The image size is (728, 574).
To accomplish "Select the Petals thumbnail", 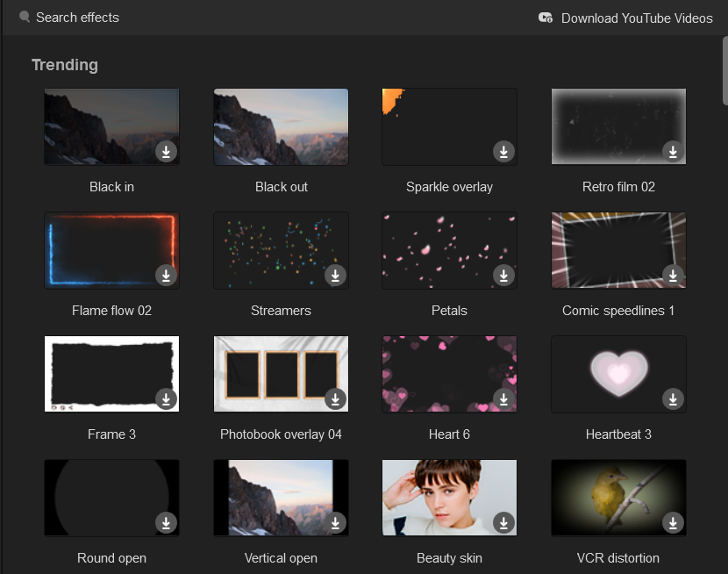I will pyautogui.click(x=449, y=250).
